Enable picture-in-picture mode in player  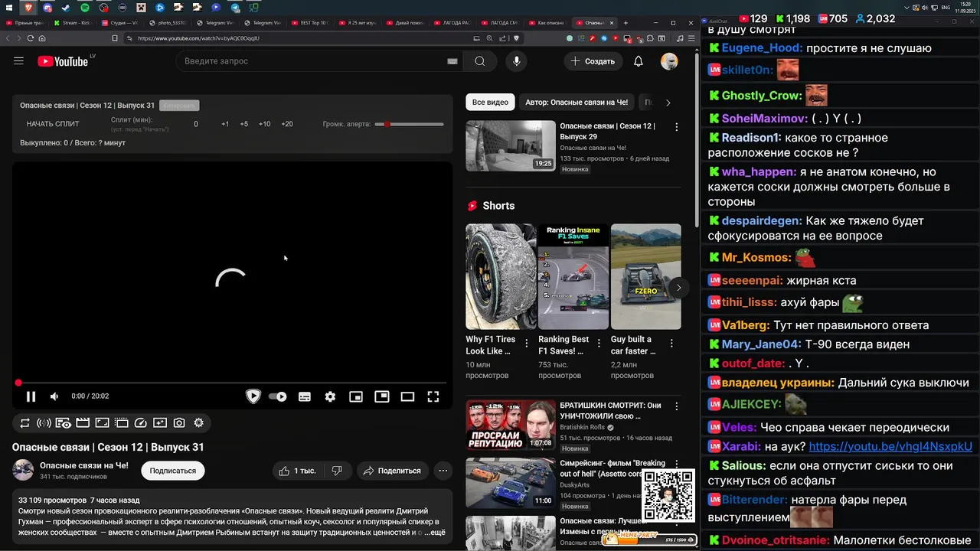[x=382, y=396]
